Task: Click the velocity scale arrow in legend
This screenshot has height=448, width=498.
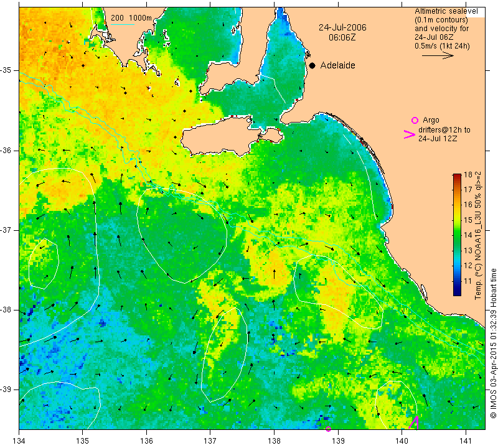Action: tap(438, 55)
